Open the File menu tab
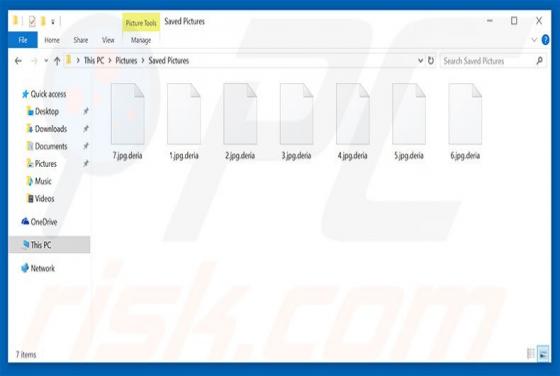560x376 pixels. (x=23, y=40)
